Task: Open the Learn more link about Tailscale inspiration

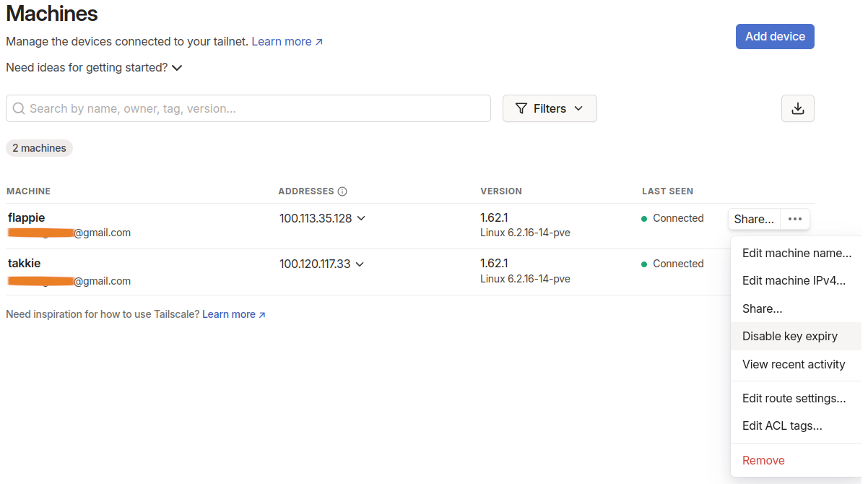Action: click(234, 314)
